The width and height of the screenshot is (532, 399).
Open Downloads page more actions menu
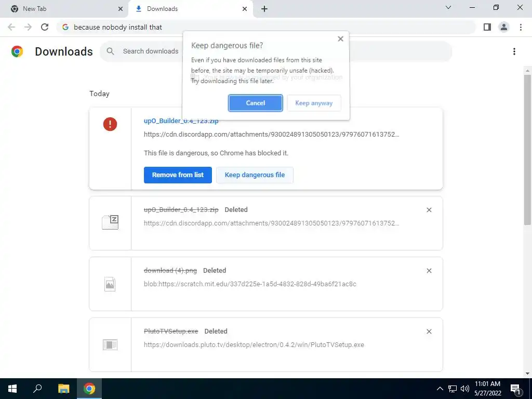[514, 51]
